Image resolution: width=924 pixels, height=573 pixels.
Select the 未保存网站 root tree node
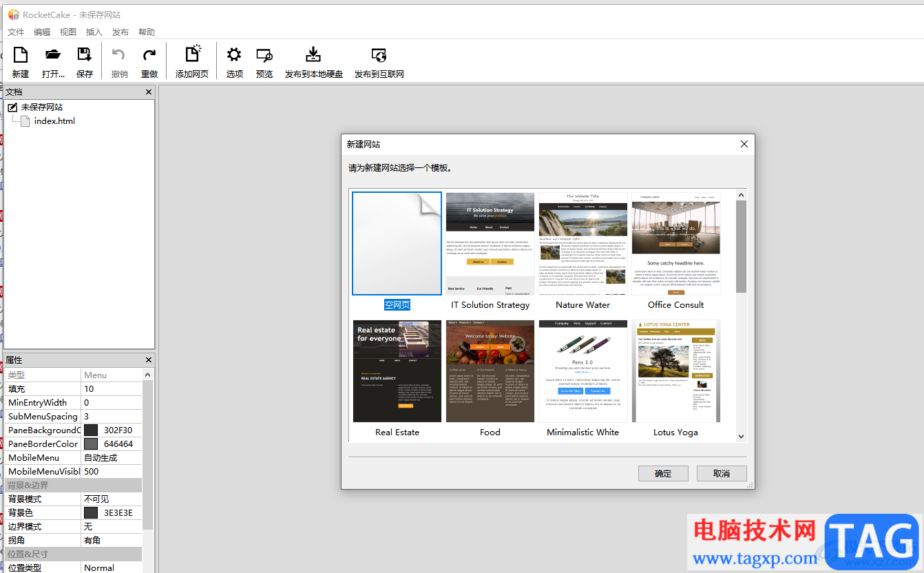41,107
